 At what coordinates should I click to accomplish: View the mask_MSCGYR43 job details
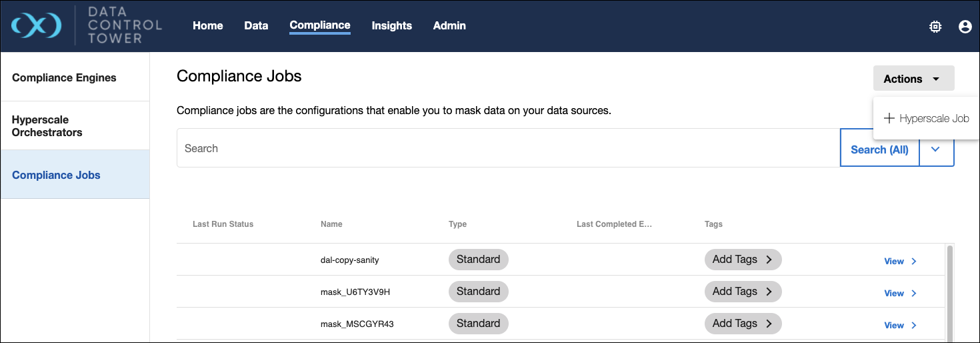[900, 325]
